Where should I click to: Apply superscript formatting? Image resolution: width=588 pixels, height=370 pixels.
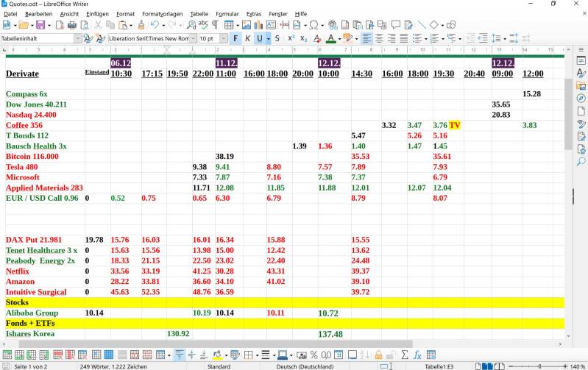291,38
